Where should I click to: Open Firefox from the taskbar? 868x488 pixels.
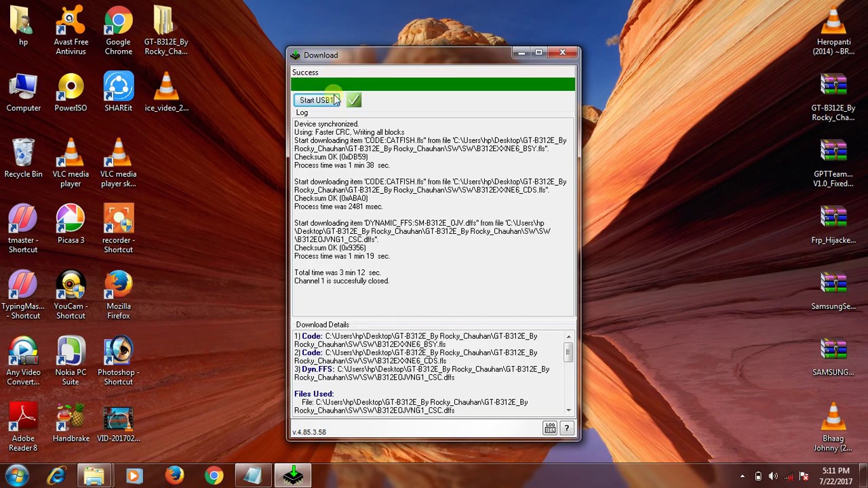pos(174,476)
